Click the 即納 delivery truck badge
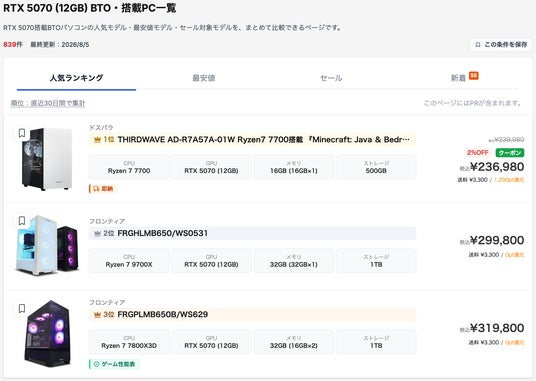Image resolution: width=536 pixels, height=381 pixels. point(103,189)
